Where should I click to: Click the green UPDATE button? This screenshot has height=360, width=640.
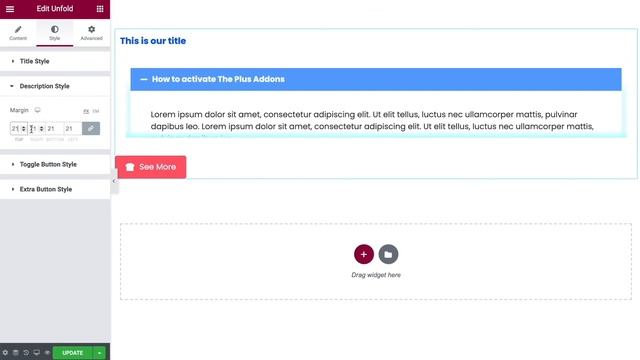click(73, 353)
